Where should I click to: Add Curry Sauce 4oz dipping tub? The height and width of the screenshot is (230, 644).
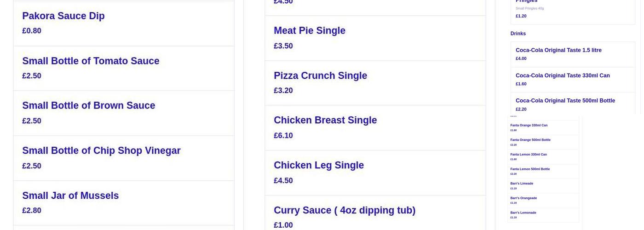pyautogui.click(x=375, y=217)
